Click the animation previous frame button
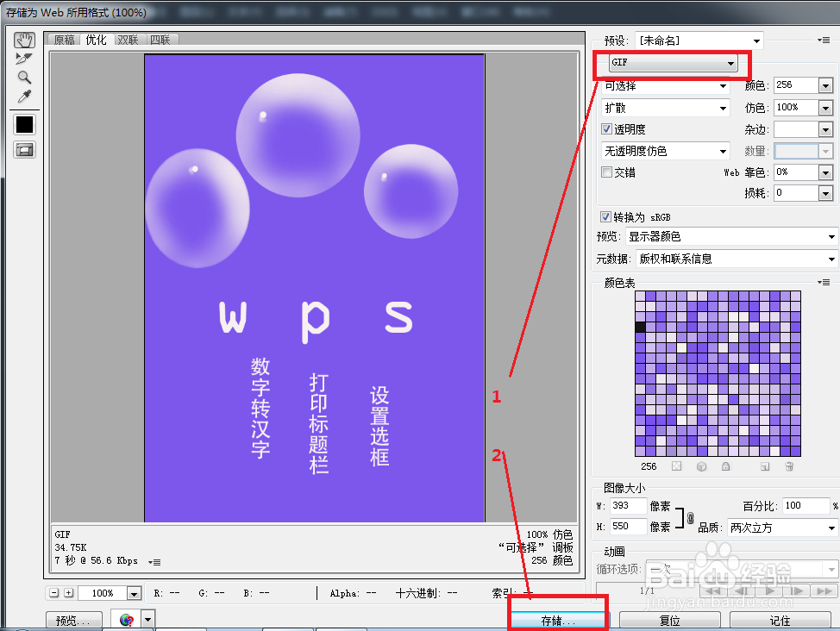The image size is (840, 631). tap(742, 590)
